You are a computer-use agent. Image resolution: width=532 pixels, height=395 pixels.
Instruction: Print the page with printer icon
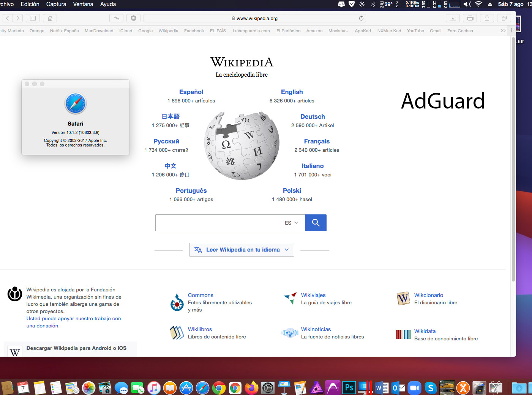click(470, 18)
